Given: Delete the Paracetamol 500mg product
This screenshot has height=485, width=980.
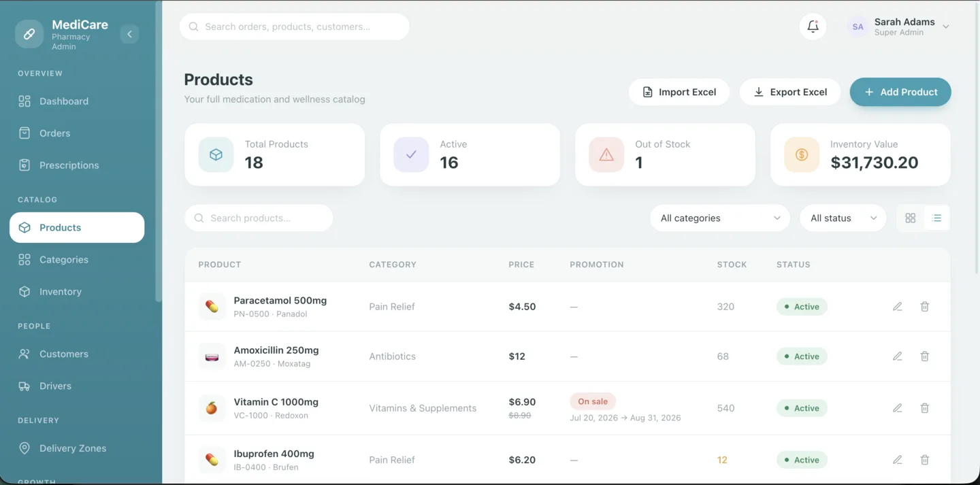Looking at the screenshot, I should pyautogui.click(x=925, y=307).
